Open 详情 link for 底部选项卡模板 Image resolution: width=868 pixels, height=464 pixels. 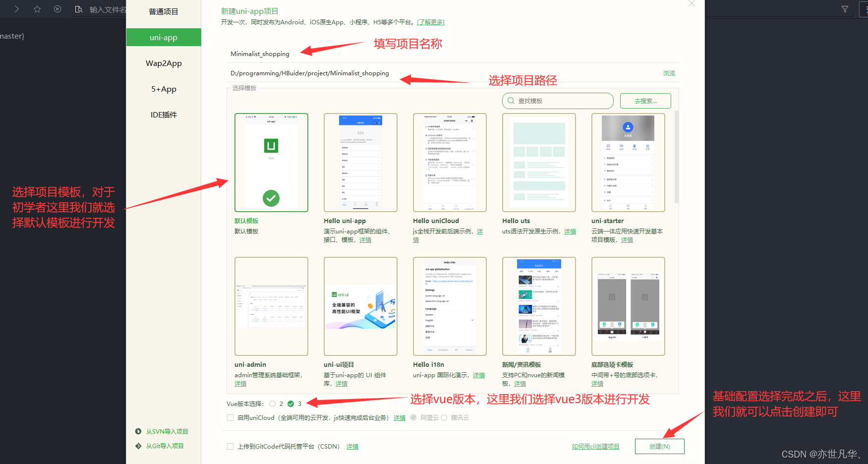(597, 384)
